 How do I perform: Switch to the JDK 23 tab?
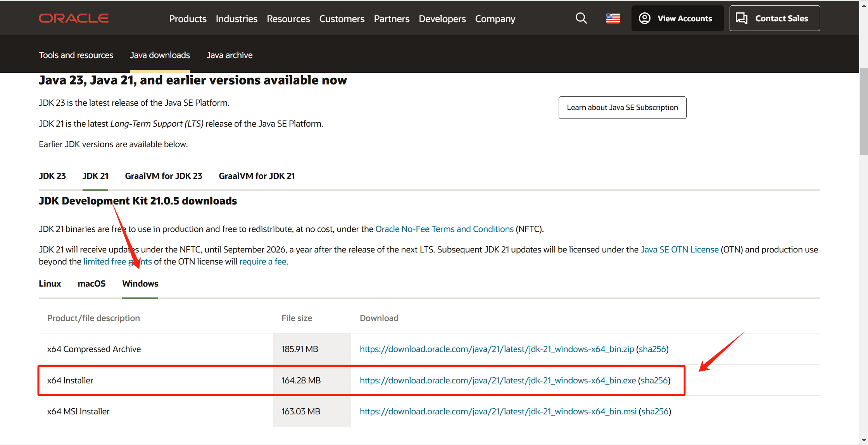pos(52,176)
